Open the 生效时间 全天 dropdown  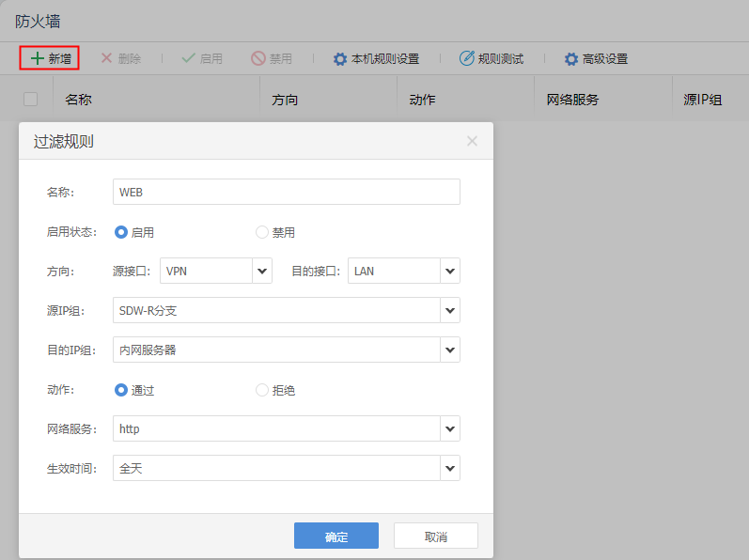pos(450,468)
